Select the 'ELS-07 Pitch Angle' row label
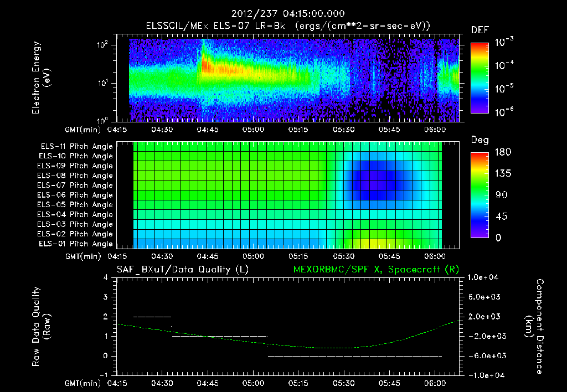 pyautogui.click(x=75, y=185)
